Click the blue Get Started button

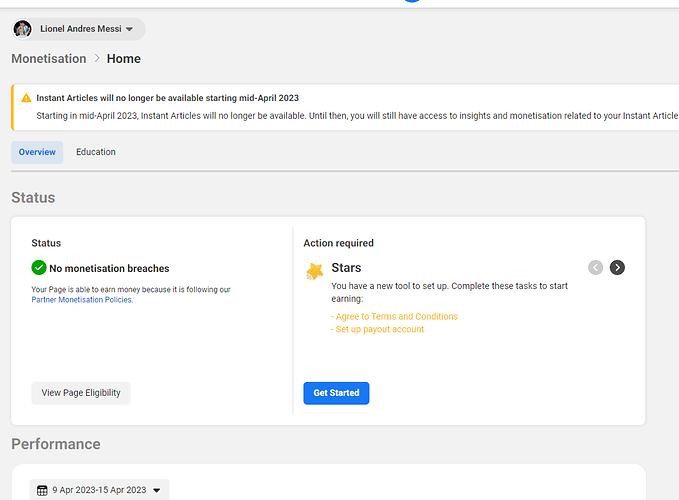pyautogui.click(x=336, y=393)
